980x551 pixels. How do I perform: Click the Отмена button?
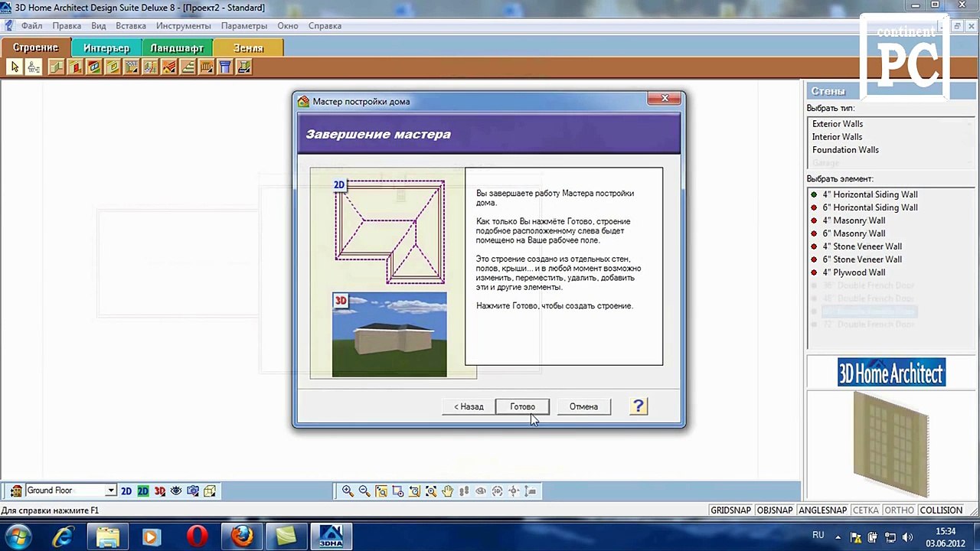583,406
